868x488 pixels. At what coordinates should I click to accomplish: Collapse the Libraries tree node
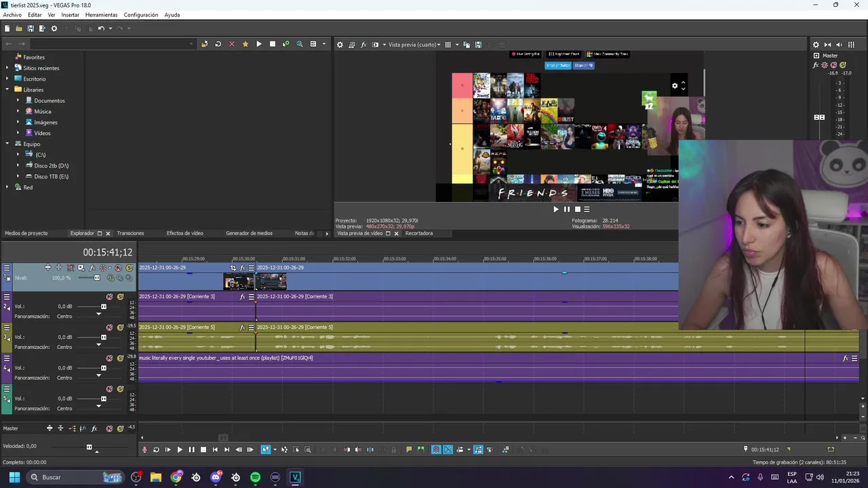7,89
